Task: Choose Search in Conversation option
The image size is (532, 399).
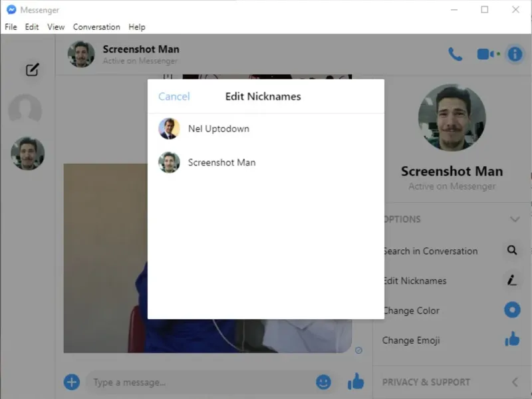Action: point(430,251)
